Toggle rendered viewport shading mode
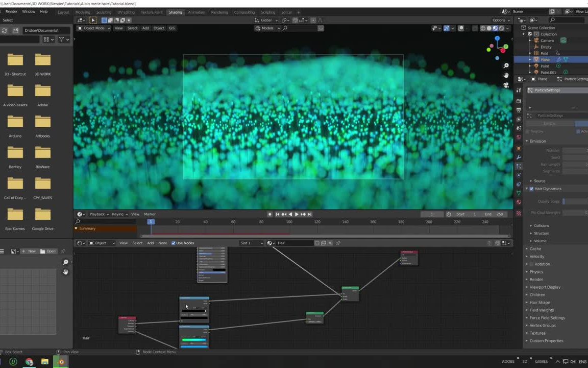This screenshot has width=588, height=368. 502,28
